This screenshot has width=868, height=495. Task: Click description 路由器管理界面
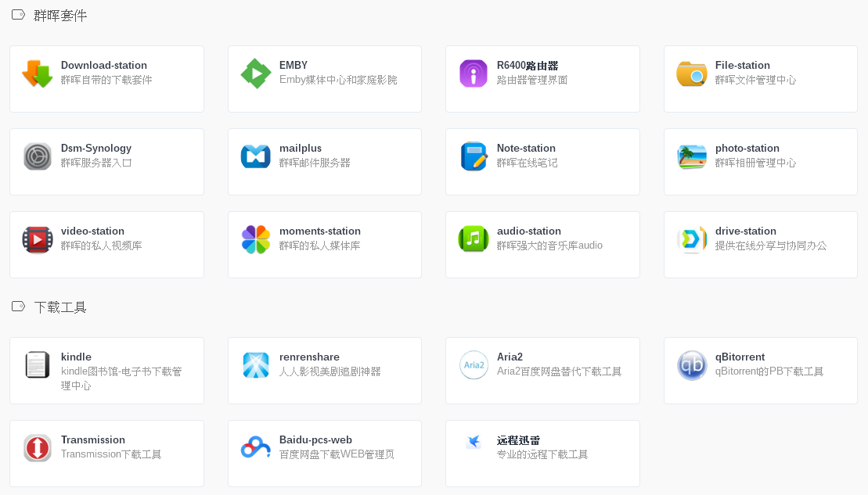pos(532,80)
